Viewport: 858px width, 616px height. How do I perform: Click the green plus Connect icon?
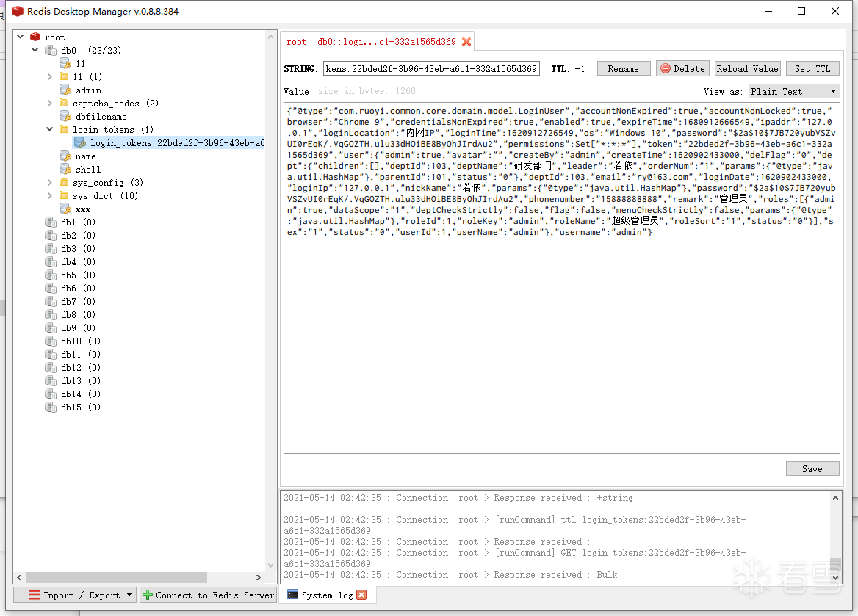[148, 595]
